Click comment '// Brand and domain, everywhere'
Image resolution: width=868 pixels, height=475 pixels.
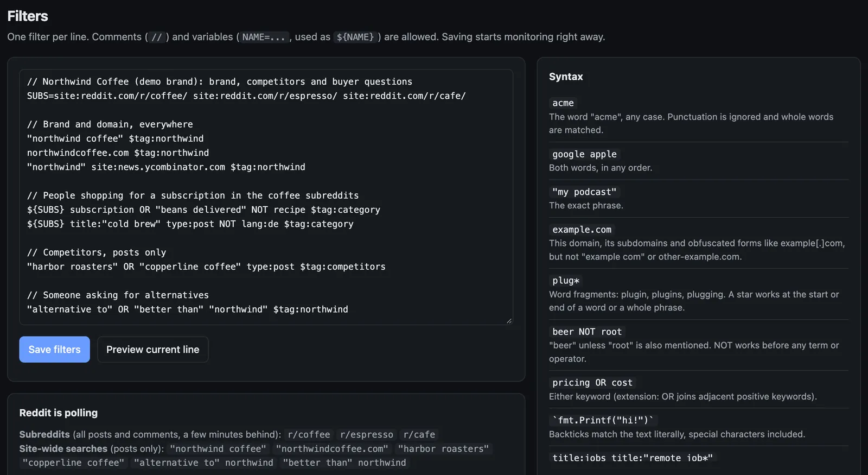[x=110, y=124]
